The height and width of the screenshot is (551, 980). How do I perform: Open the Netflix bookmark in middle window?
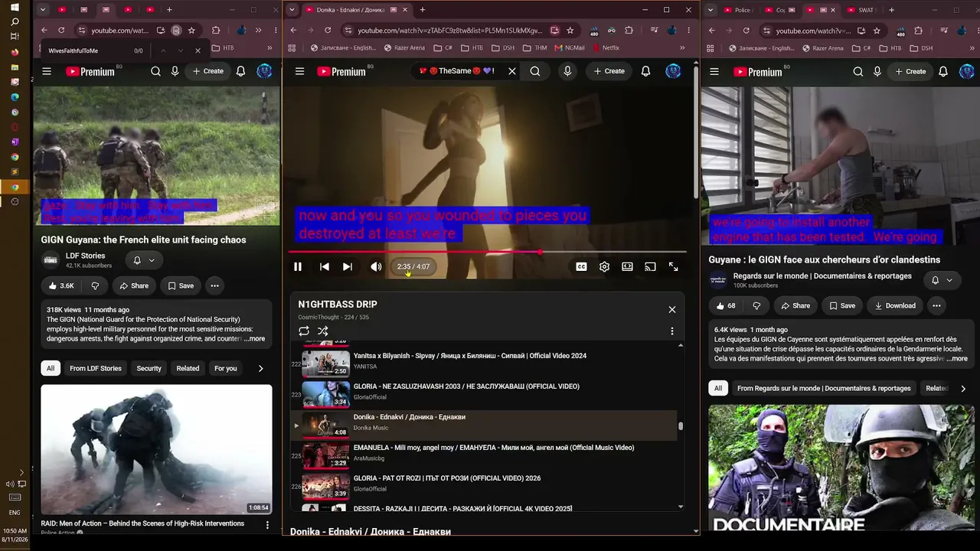coord(606,47)
